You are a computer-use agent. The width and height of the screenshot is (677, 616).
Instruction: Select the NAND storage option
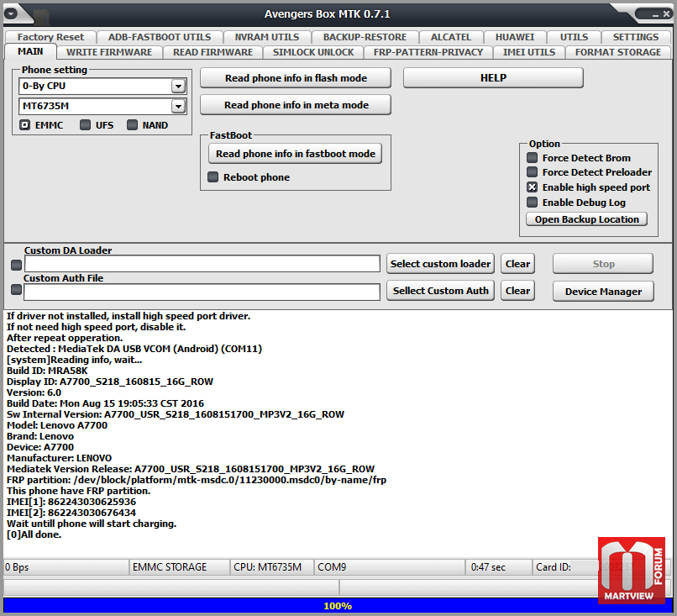pyautogui.click(x=132, y=125)
